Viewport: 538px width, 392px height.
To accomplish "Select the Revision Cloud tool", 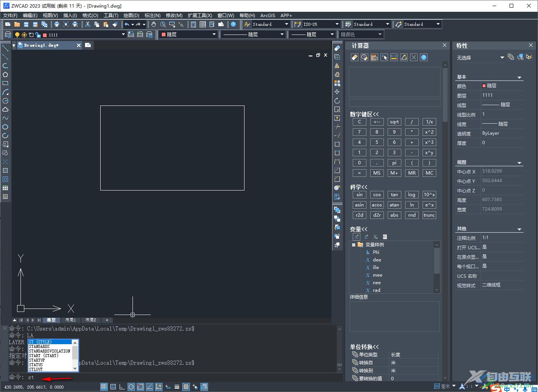I will click(x=5, y=109).
